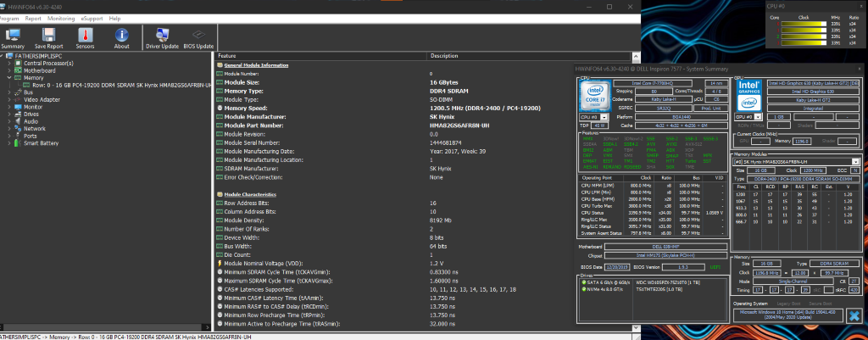Open the CPU #0 selector in System Summary
The width and height of the screenshot is (868, 340).
point(594,117)
